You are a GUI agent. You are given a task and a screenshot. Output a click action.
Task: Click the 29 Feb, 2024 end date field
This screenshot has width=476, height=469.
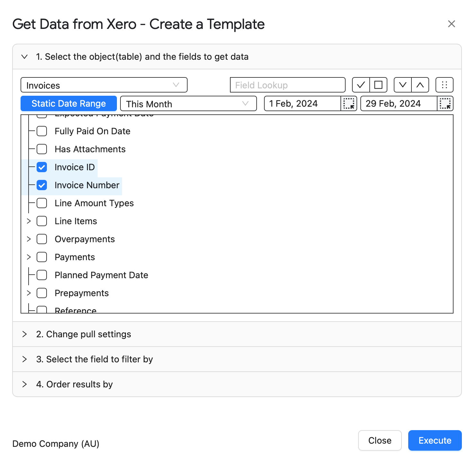(399, 104)
